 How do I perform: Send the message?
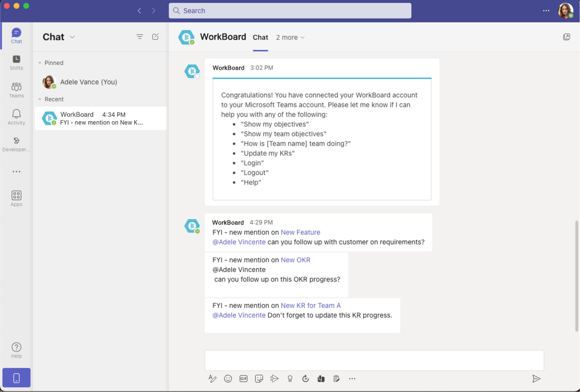point(536,378)
